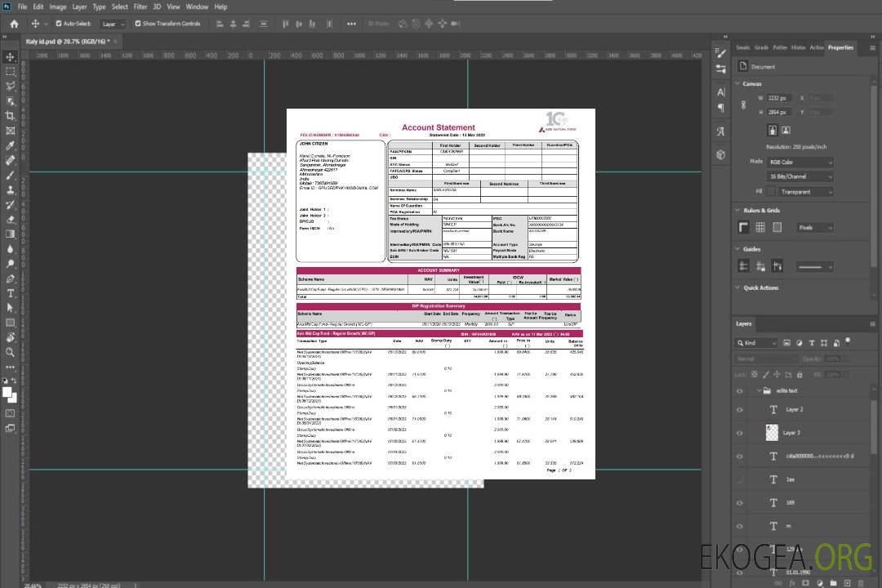882x588 pixels.
Task: Toggle Show Transform Controls checkbox
Action: (x=138, y=24)
